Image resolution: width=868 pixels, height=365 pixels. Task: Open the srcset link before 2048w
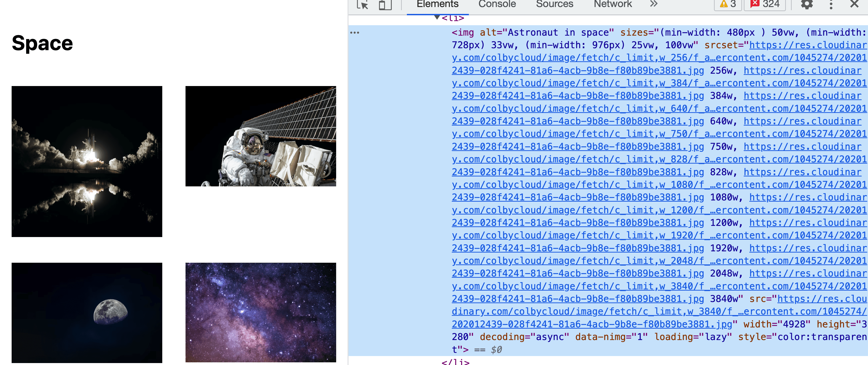coord(659,261)
